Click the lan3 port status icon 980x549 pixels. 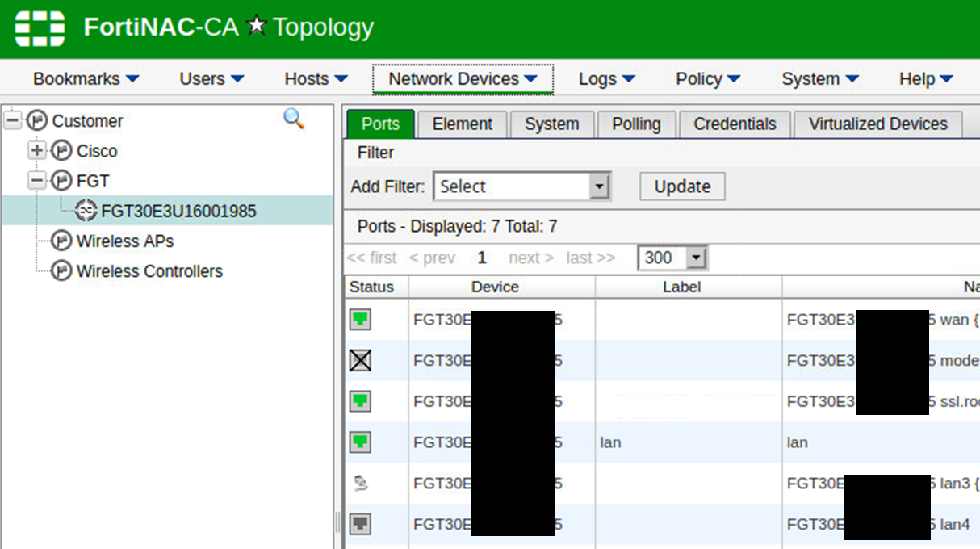coord(360,483)
